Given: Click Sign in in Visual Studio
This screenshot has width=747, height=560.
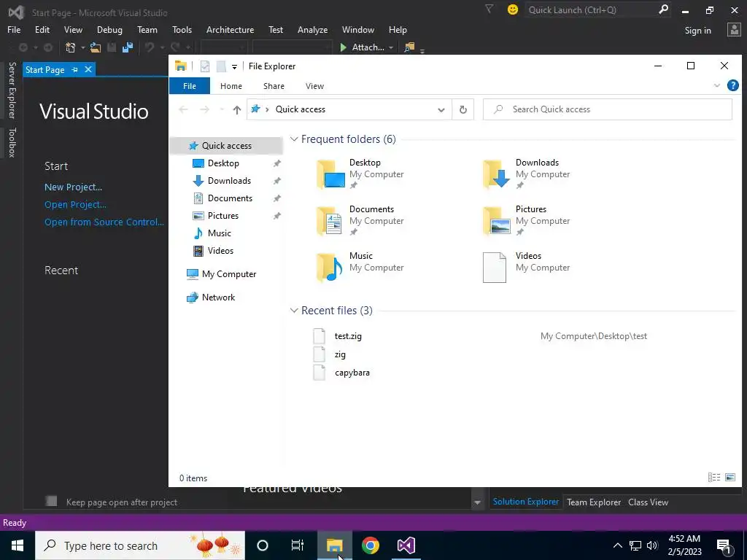Looking at the screenshot, I should click(x=697, y=31).
